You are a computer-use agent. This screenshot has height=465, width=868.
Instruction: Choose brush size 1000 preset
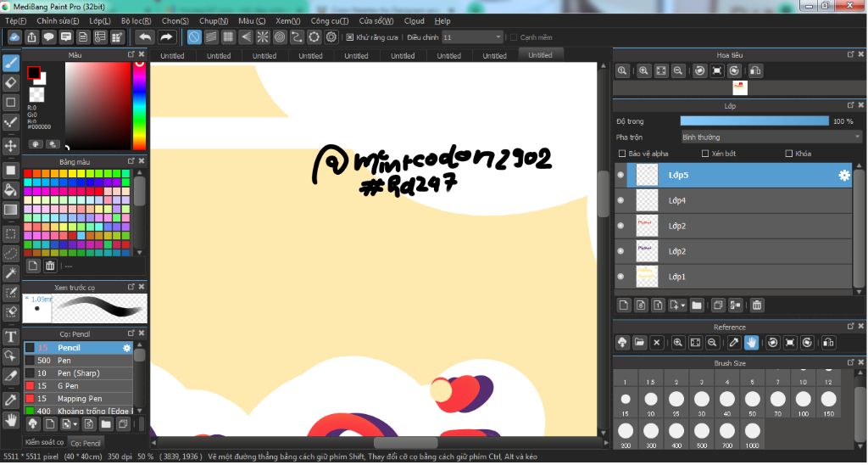(753, 434)
